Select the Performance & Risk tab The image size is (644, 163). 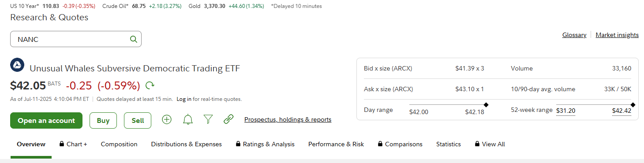[336, 144]
